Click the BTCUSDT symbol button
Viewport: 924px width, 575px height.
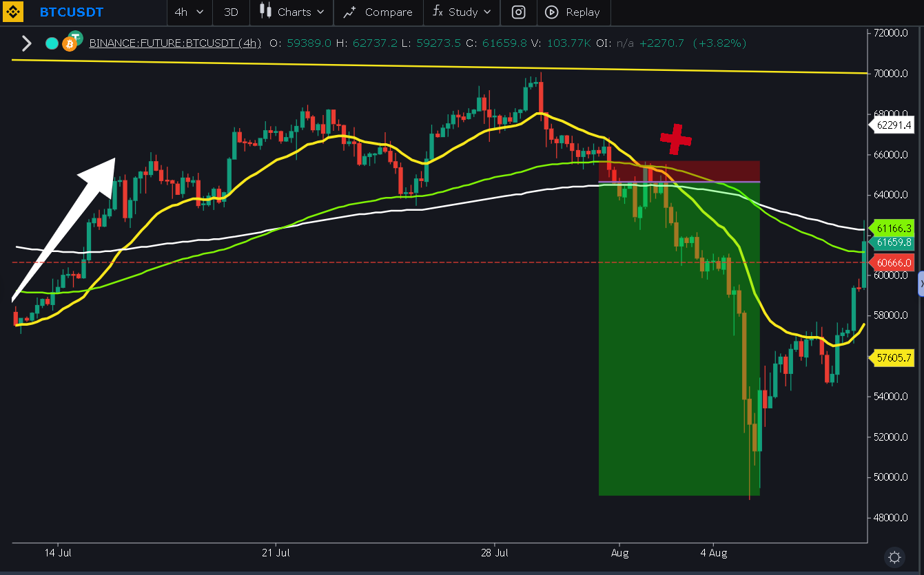[70, 12]
